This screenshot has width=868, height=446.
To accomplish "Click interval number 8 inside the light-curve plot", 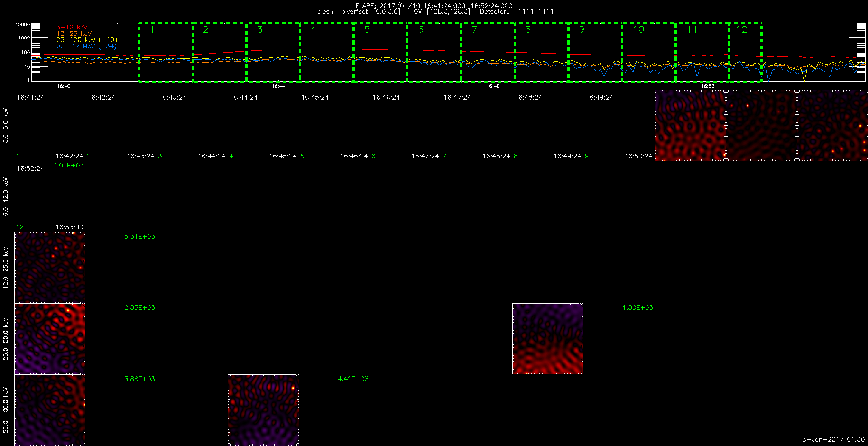I will 528,29.
